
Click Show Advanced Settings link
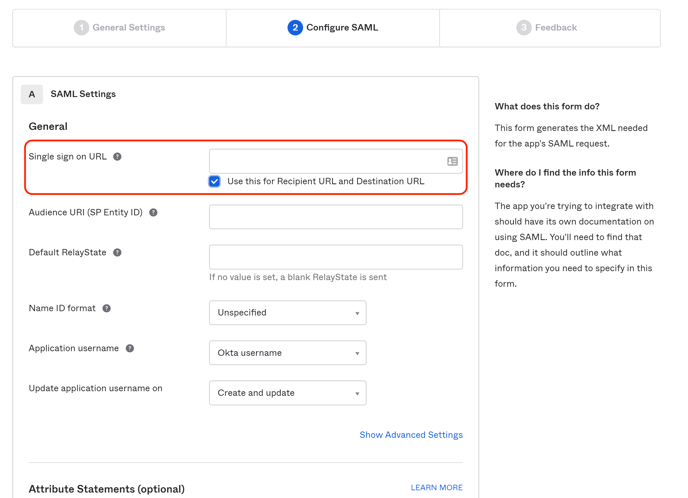411,435
